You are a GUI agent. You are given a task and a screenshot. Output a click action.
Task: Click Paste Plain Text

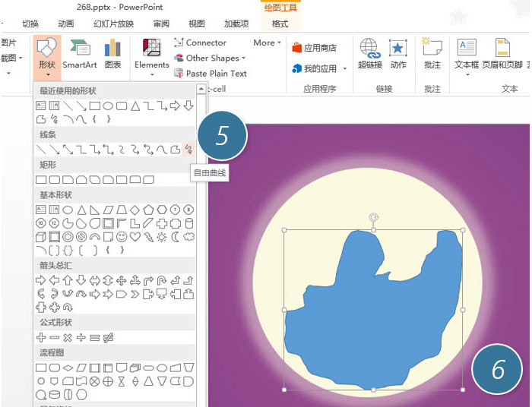click(211, 73)
